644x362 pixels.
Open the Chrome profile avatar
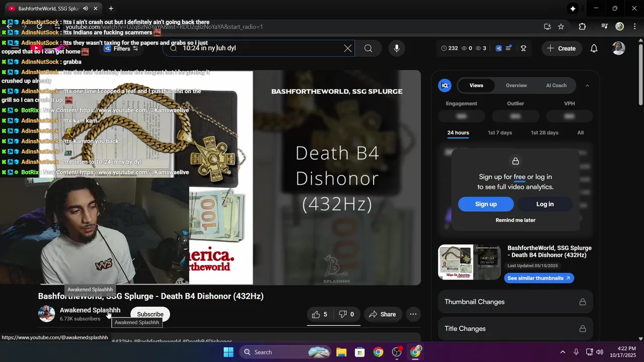click(x=620, y=27)
